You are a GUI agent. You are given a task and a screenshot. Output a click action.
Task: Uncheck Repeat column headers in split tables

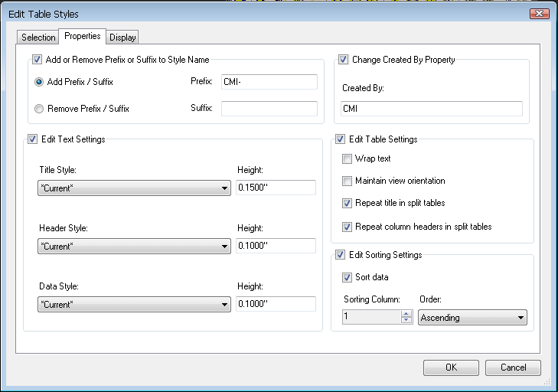pyautogui.click(x=348, y=227)
